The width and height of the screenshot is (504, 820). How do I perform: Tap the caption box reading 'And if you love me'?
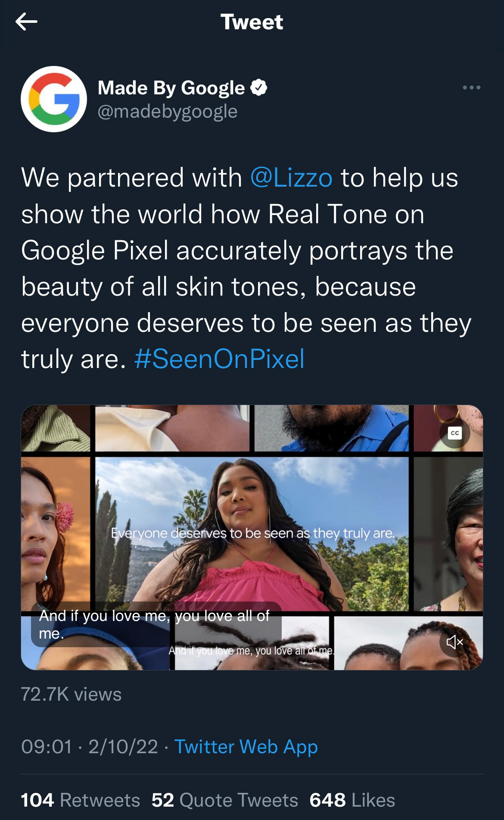tap(156, 624)
